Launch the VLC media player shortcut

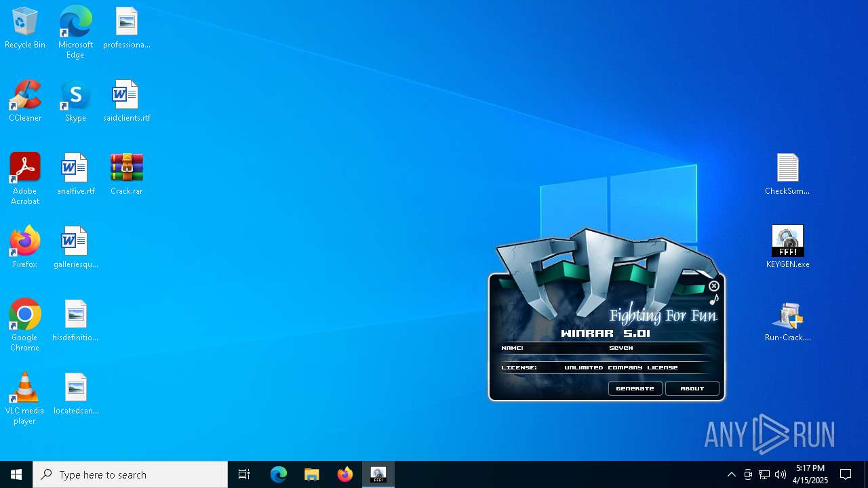click(x=25, y=399)
